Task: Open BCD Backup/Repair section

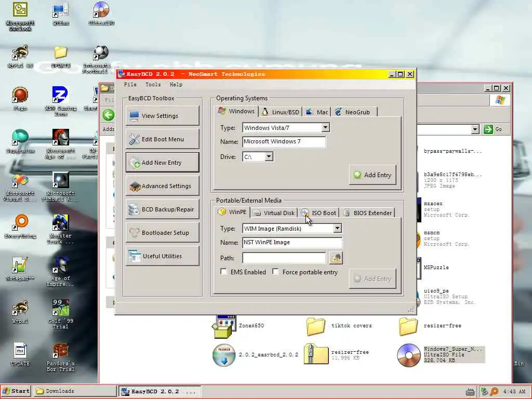Action: [162, 209]
